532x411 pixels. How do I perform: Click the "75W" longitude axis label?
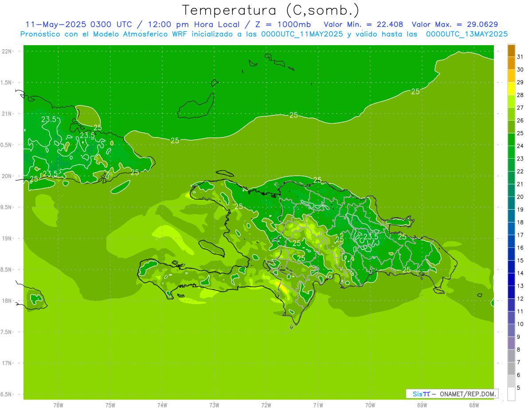[x=110, y=405]
